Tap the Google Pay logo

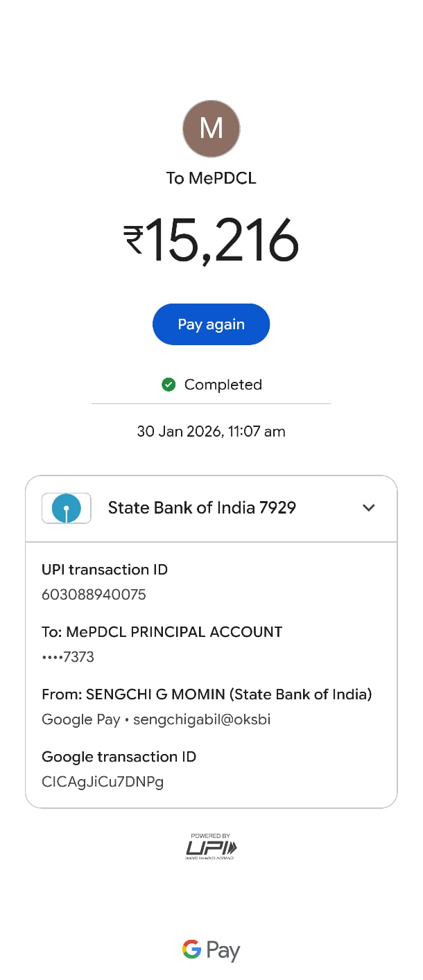(211, 950)
